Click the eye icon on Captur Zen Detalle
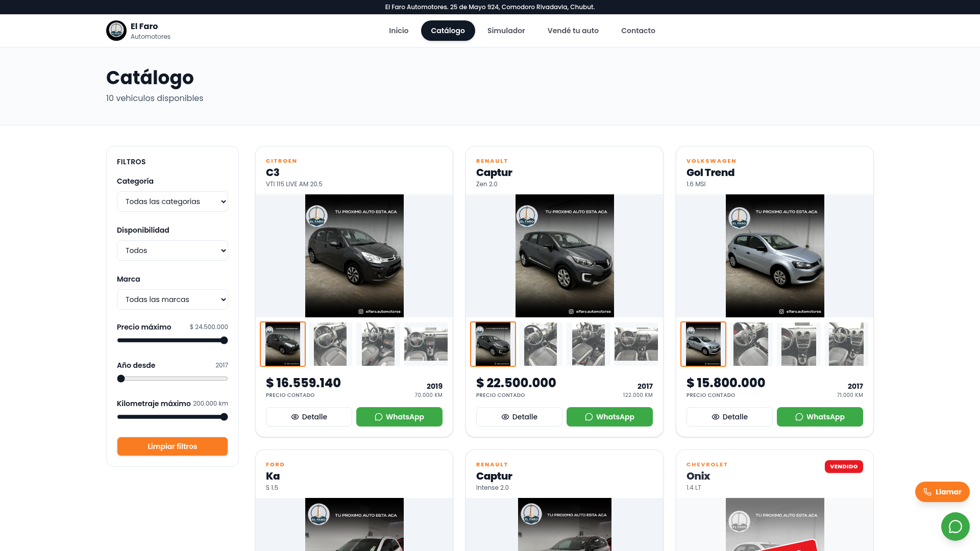The image size is (980, 551). [505, 417]
